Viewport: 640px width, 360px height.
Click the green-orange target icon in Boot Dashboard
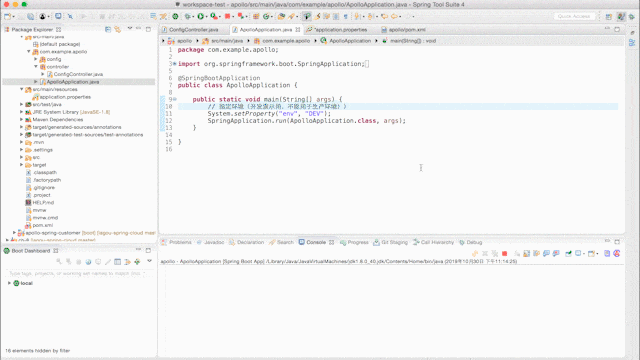[x=137, y=262]
